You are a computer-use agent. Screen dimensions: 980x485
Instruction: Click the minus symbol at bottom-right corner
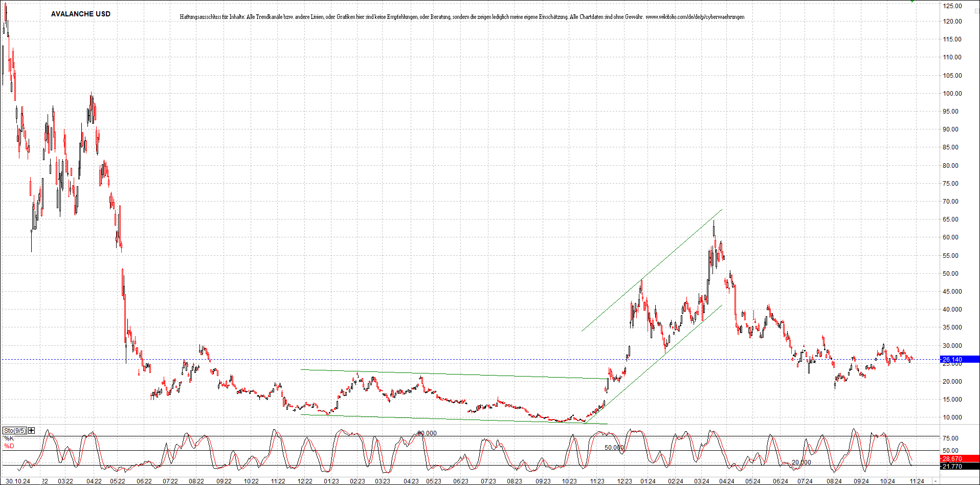pos(936,481)
